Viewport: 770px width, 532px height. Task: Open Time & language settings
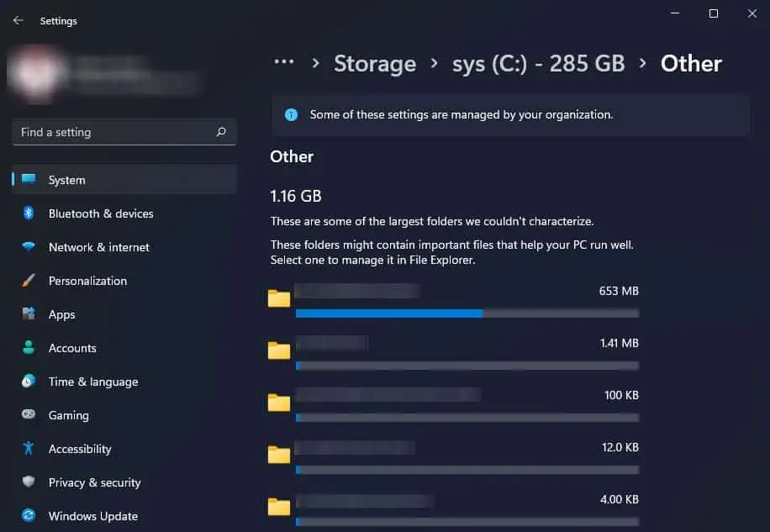click(x=124, y=382)
